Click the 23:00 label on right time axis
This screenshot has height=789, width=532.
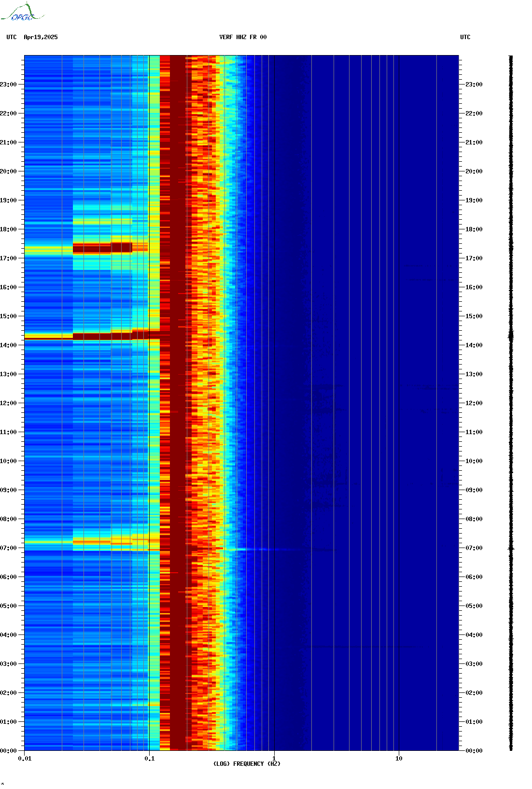tap(474, 85)
